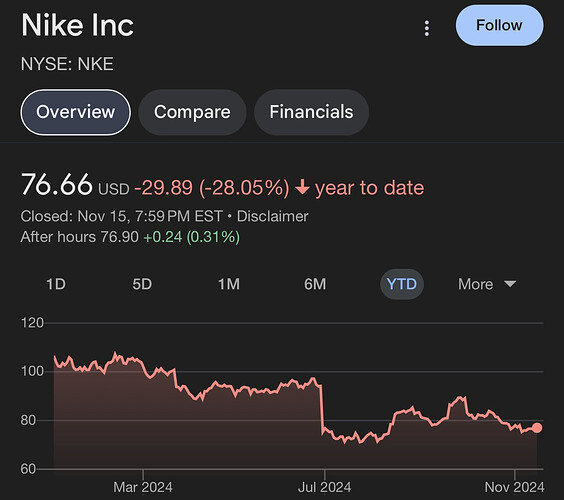Expand the More time ranges dropdown
Viewport: 564px width, 500px height.
tap(487, 284)
